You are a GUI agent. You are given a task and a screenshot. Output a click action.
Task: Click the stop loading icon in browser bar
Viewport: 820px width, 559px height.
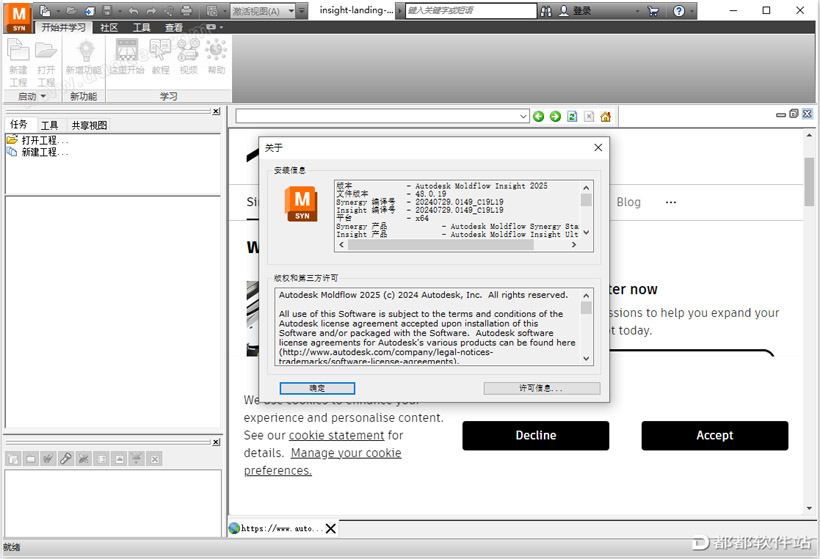(x=589, y=117)
